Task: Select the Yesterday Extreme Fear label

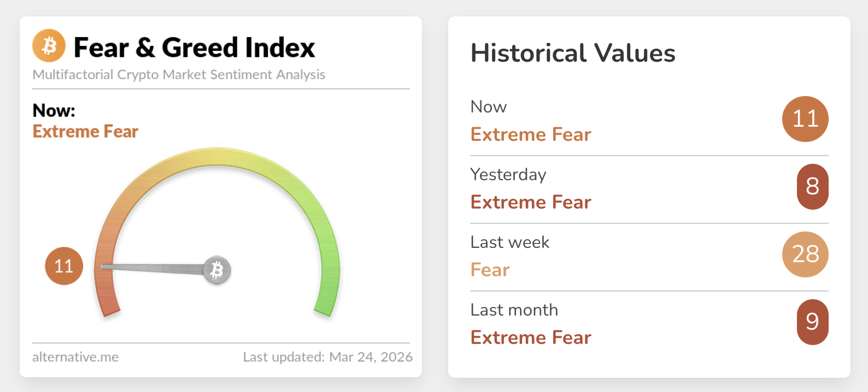Action: (x=531, y=203)
